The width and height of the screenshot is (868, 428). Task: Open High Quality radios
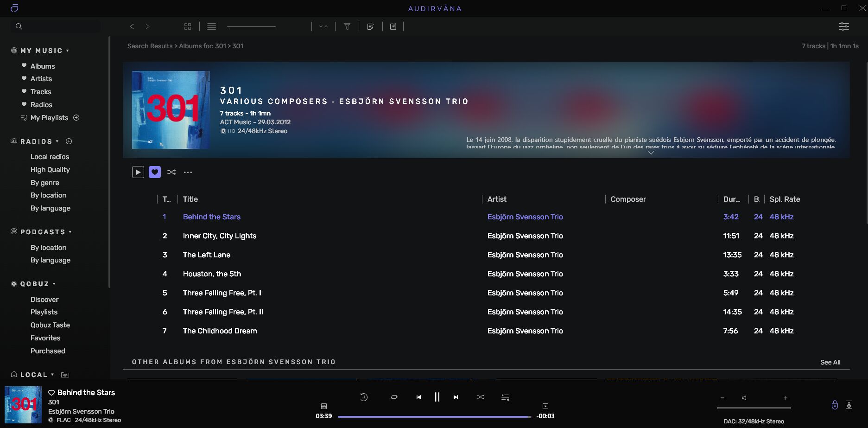tap(50, 170)
